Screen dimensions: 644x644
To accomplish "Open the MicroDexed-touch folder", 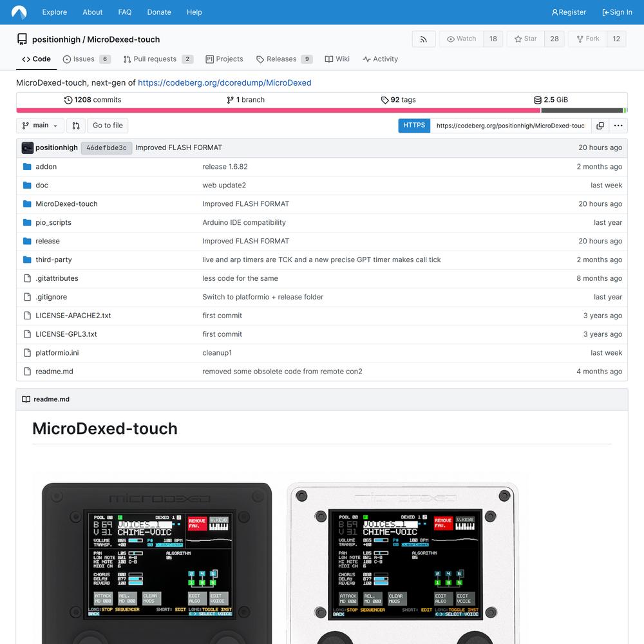I will [x=66, y=204].
